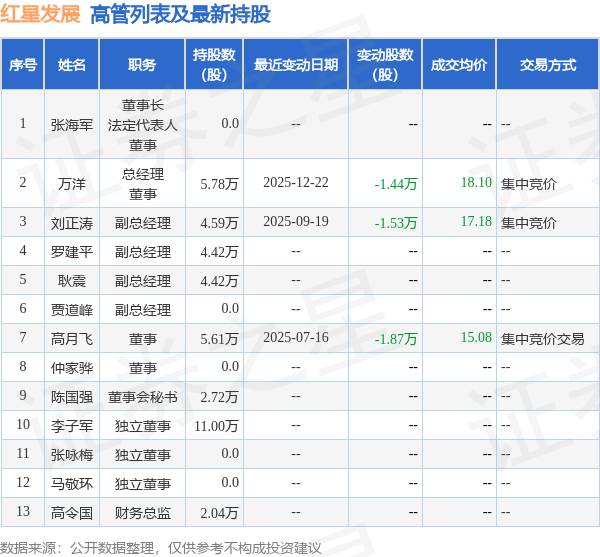
Task: Click the name 耿震
Action: [72, 281]
